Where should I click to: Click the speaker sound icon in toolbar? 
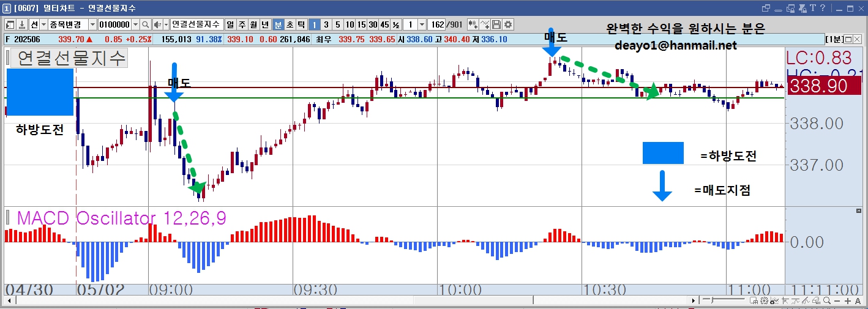pos(157,24)
